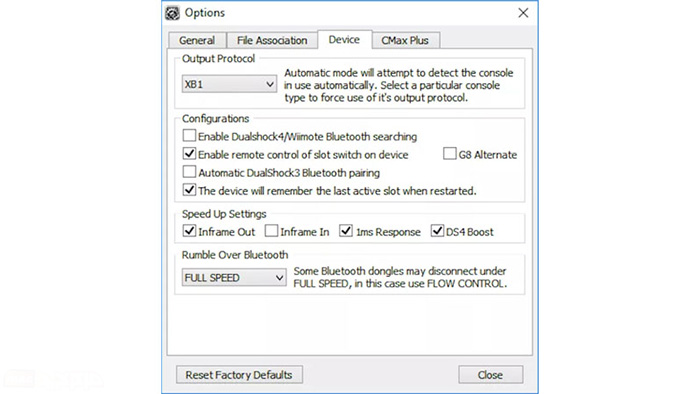
Task: Open the Rumble Over Bluetooth FULL SPEED dropdown
Action: (234, 278)
